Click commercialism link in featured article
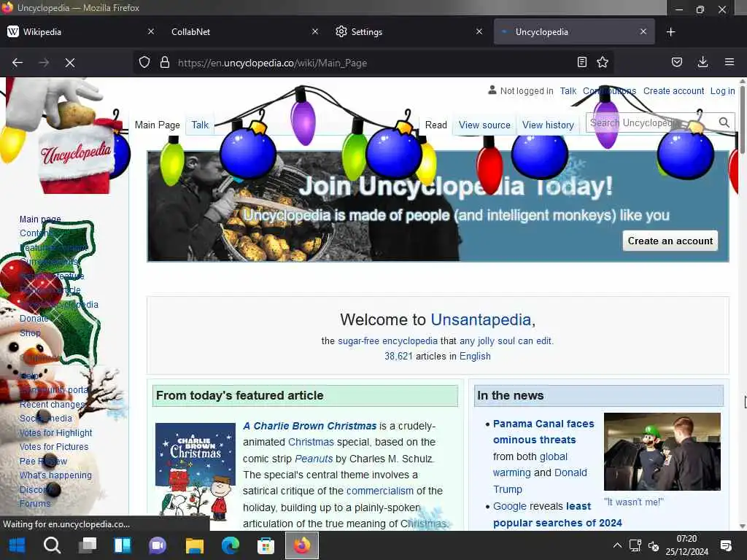This screenshot has height=560, width=747. [x=379, y=491]
